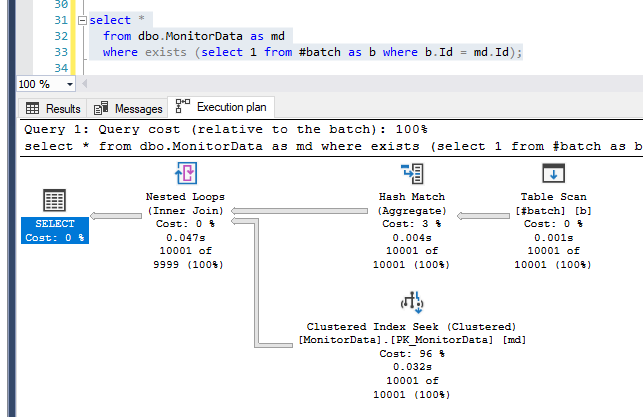Image resolution: width=643 pixels, height=417 pixels.
Task: Click 'Cost: 3 %' under Hash Match
Action: [x=412, y=224]
